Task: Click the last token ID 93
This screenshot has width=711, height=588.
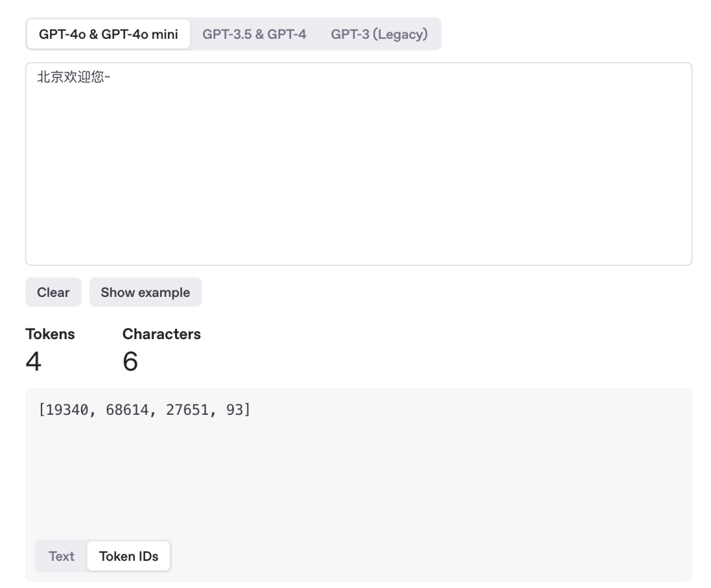Action: [234, 412]
